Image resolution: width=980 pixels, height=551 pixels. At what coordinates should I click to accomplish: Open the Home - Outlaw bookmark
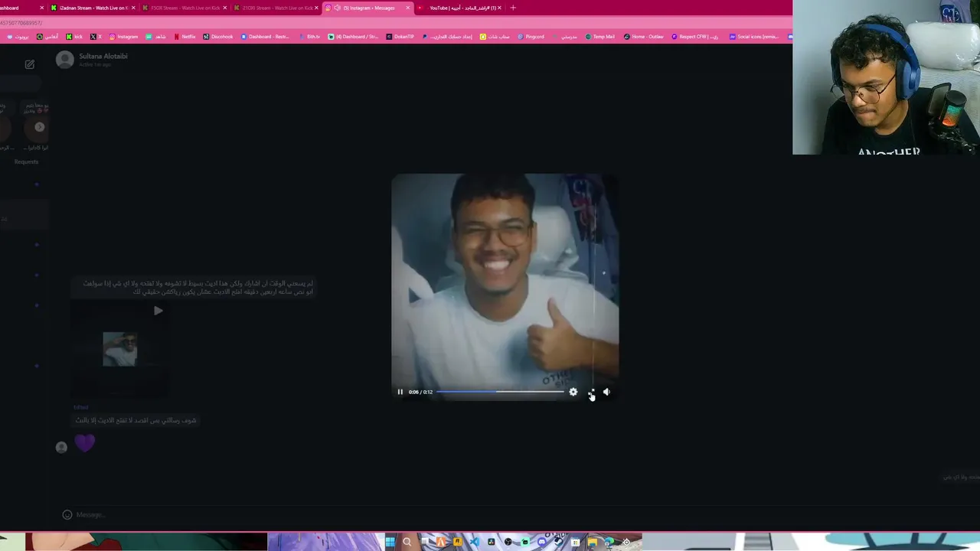coord(644,37)
